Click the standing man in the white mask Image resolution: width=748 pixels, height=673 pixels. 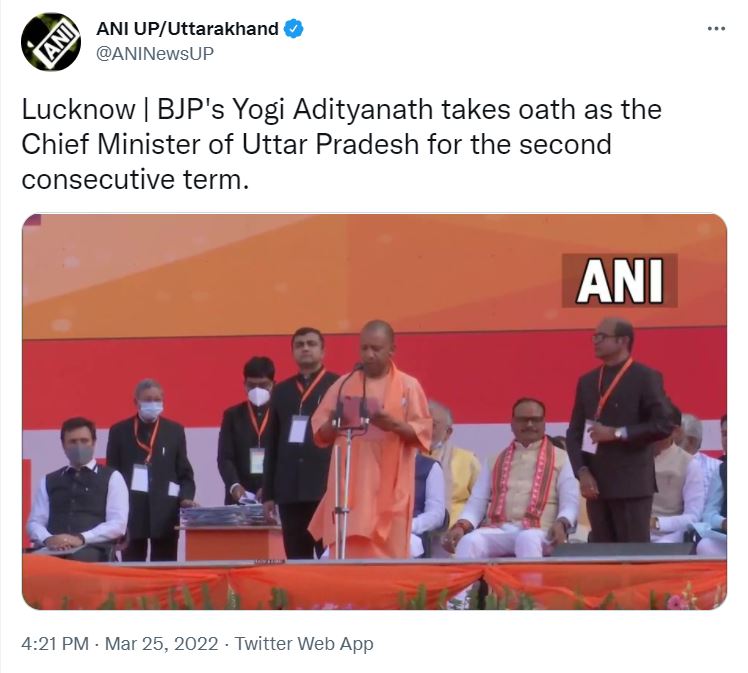point(246,429)
